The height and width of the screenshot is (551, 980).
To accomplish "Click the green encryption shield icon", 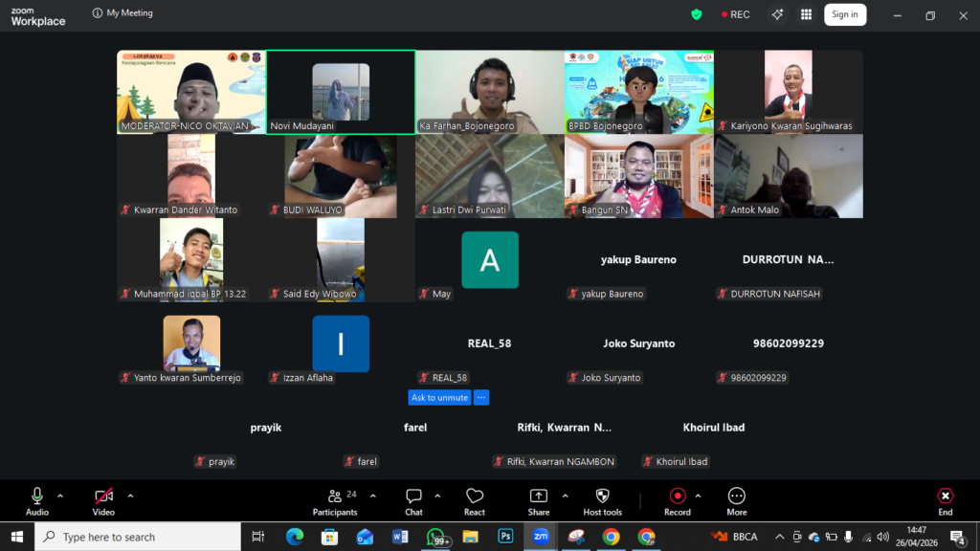I will pyautogui.click(x=697, y=14).
